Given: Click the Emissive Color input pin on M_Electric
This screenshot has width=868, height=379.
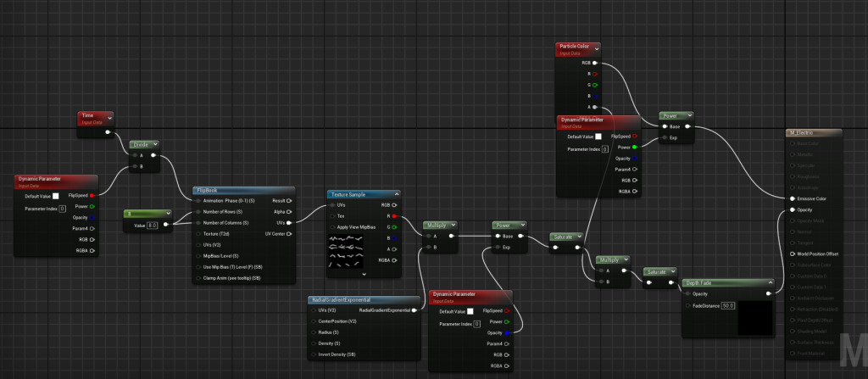Looking at the screenshot, I should coord(791,198).
